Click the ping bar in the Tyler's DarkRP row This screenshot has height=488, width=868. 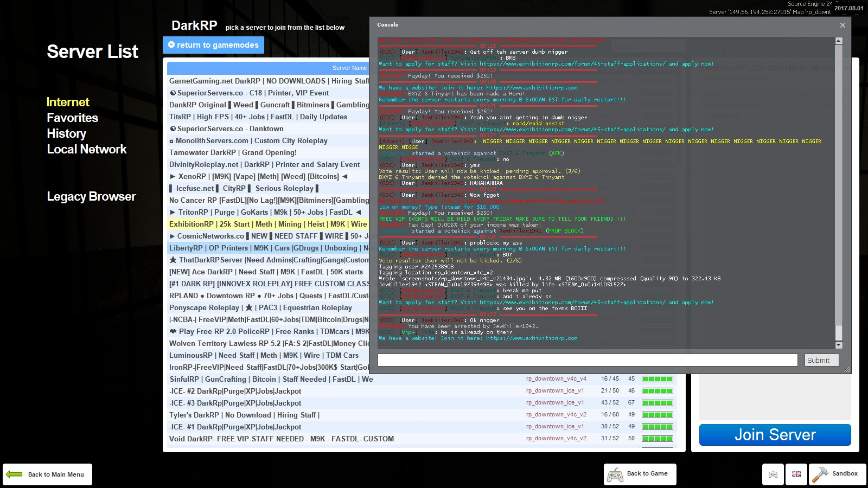coord(658,415)
